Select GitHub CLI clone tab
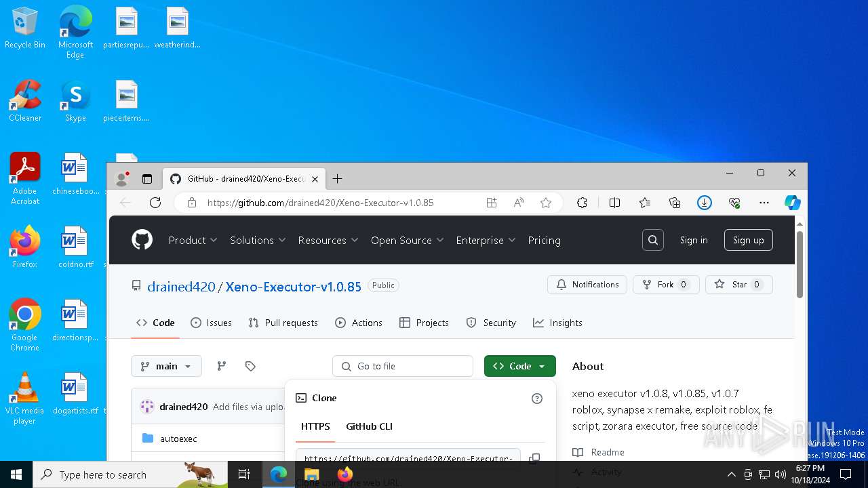The image size is (868, 488). click(369, 426)
